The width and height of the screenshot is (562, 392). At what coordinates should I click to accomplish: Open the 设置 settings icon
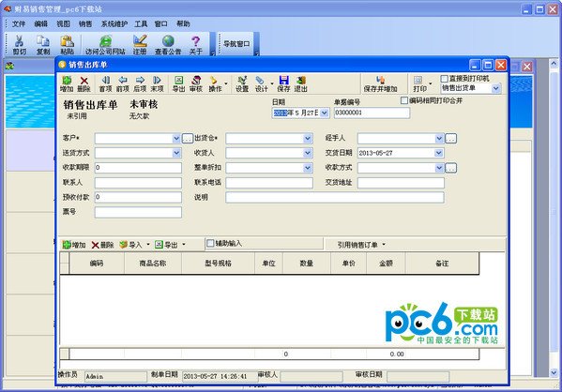(x=242, y=84)
